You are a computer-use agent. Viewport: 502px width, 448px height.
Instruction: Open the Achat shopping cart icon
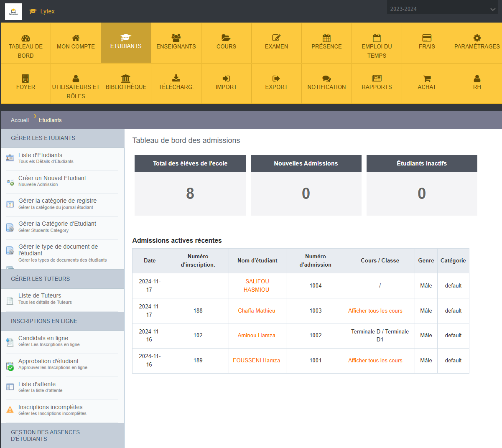(427, 78)
